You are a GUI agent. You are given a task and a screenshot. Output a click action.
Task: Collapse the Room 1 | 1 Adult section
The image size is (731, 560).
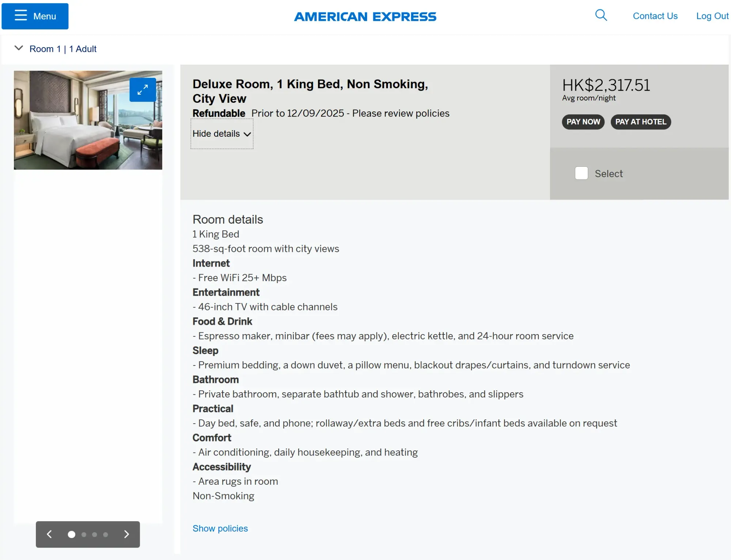[x=19, y=48]
